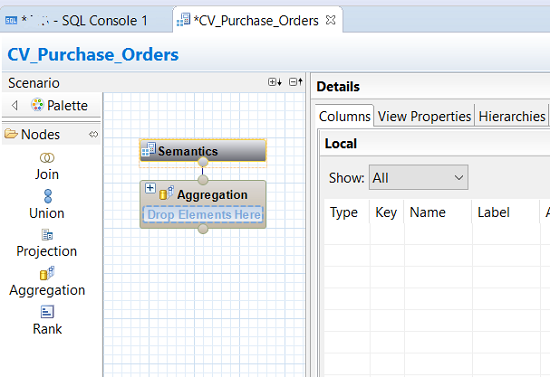Image resolution: width=550 pixels, height=377 pixels.
Task: Click Drop Elements Here area
Action: [203, 214]
